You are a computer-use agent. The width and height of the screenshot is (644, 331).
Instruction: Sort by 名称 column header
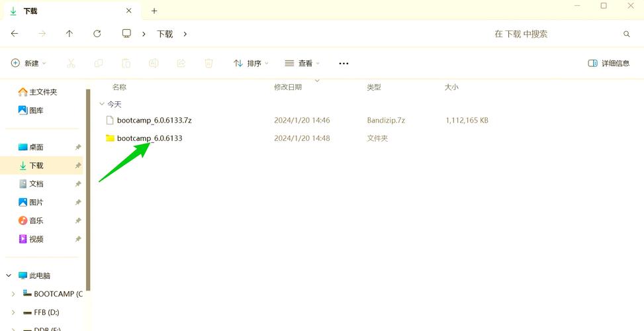pos(119,87)
